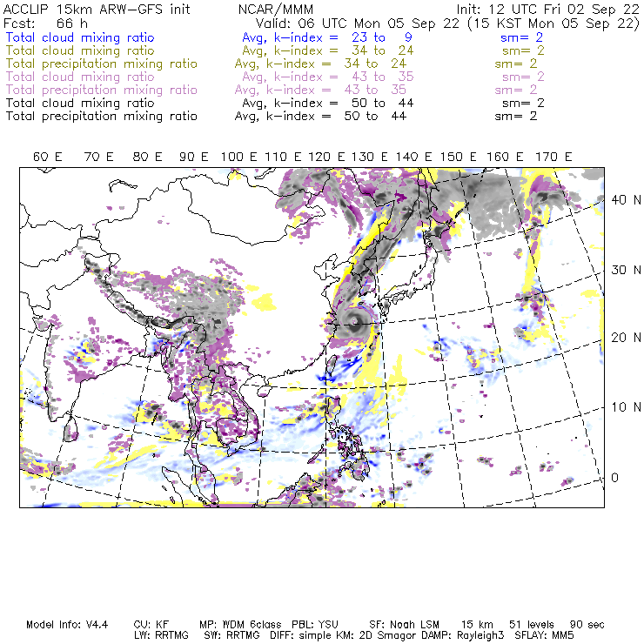Screen dimensions: 644x644
Task: Click the 'Fcst: 66 h' forecast hour text
Action: point(45,23)
